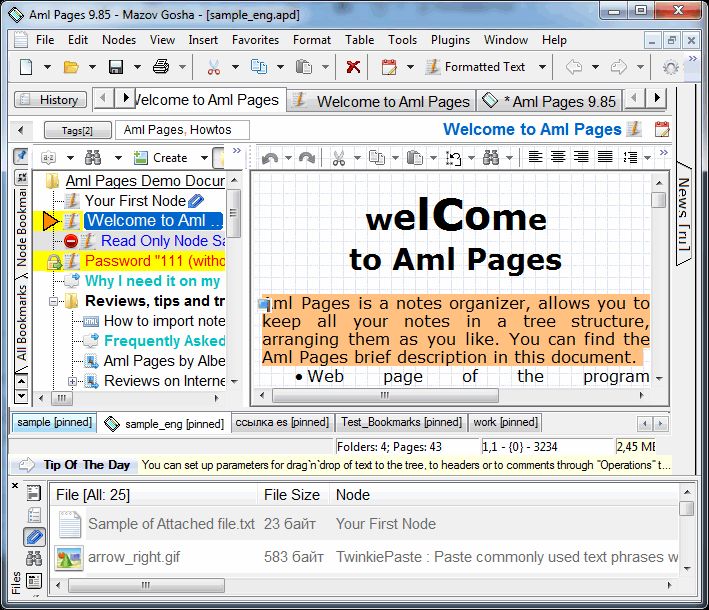Select the Password "111 node
Viewport: 709px width, 610px height.
coord(155,261)
